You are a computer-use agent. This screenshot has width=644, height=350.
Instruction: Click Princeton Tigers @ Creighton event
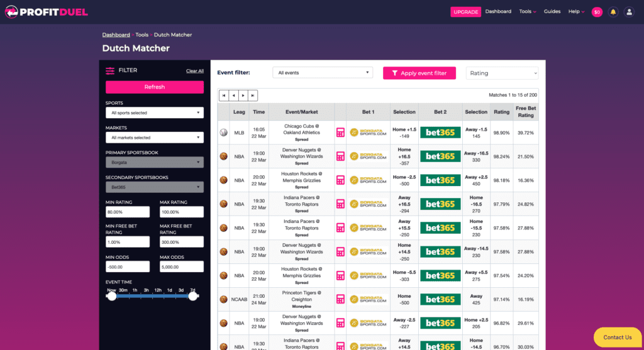tap(301, 296)
